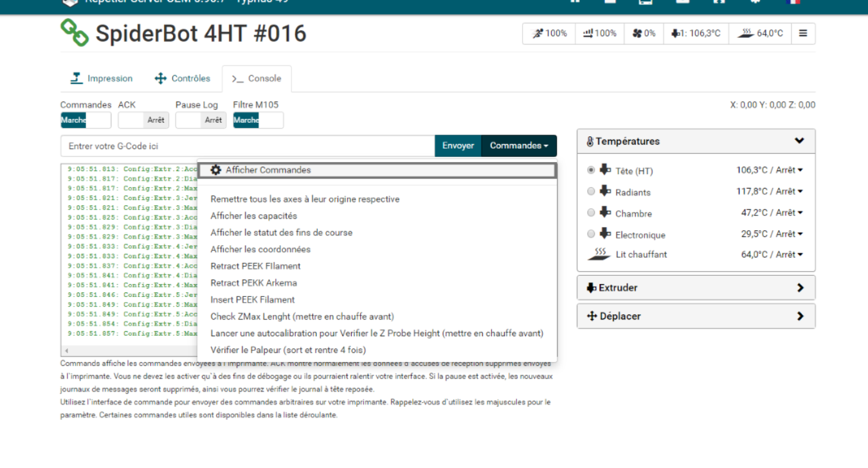Open the 106,3°C / Arrêt dropdown
The height and width of the screenshot is (468, 868).
click(770, 170)
